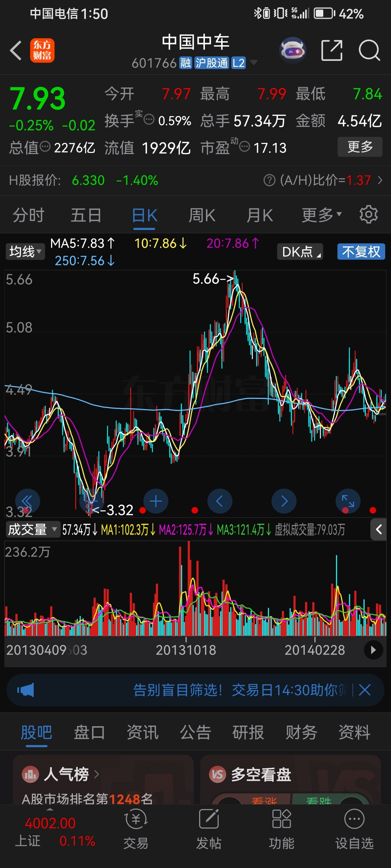391x868 pixels.
Task: Open 均线 indicator dropdown
Action: (x=25, y=251)
